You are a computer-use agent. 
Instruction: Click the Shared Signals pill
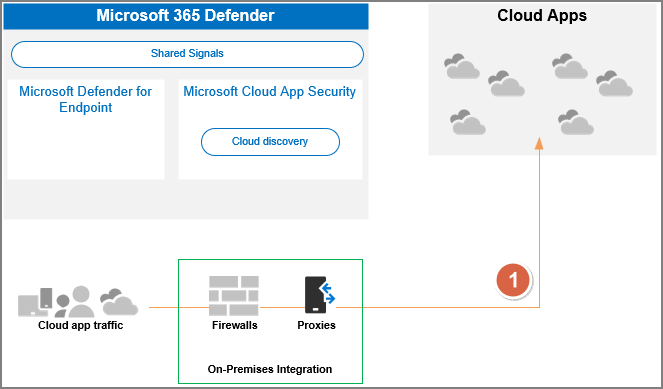point(187,55)
